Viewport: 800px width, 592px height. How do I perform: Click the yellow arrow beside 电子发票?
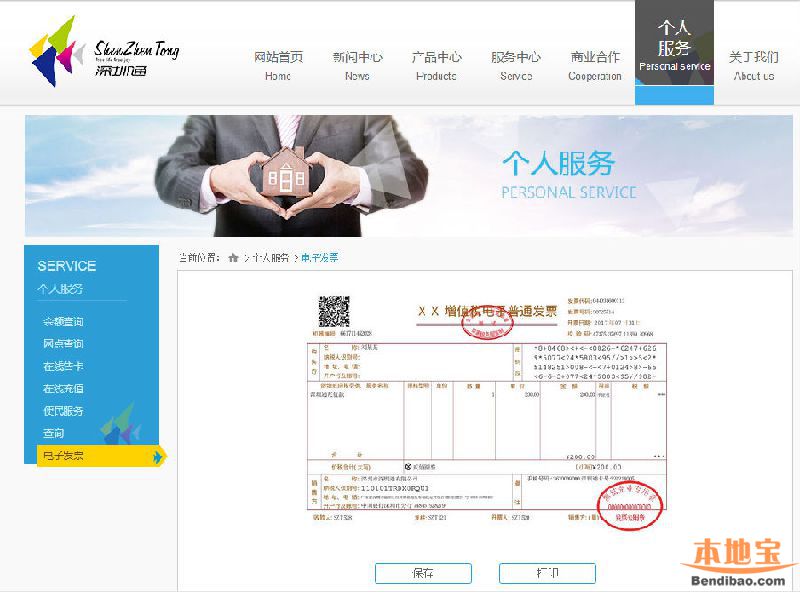tap(157, 455)
